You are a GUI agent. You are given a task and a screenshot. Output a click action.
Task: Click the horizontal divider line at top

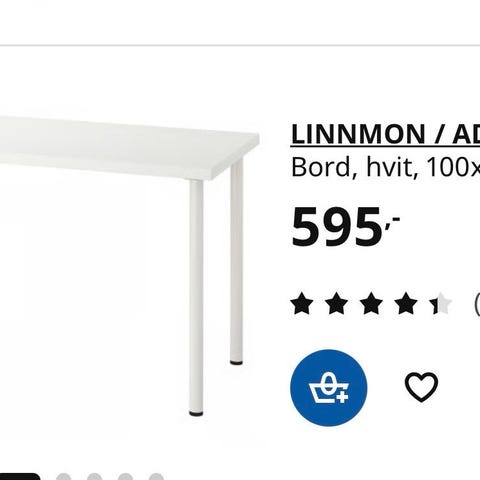pyautogui.click(x=240, y=45)
